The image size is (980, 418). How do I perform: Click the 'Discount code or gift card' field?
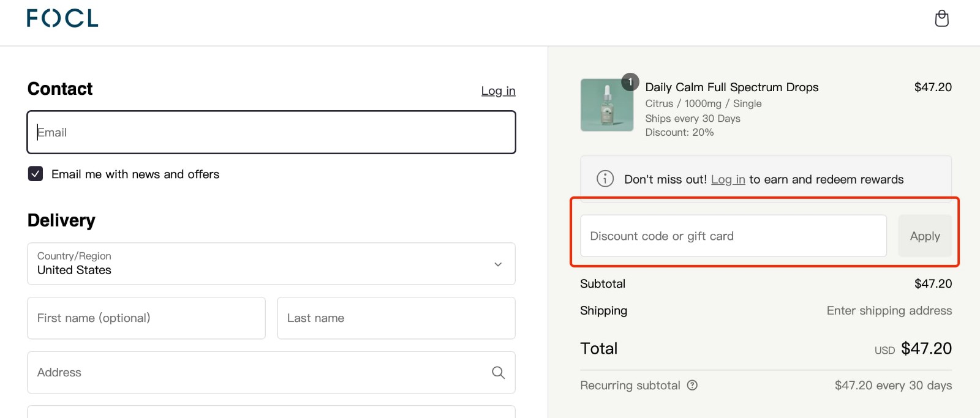coord(733,236)
